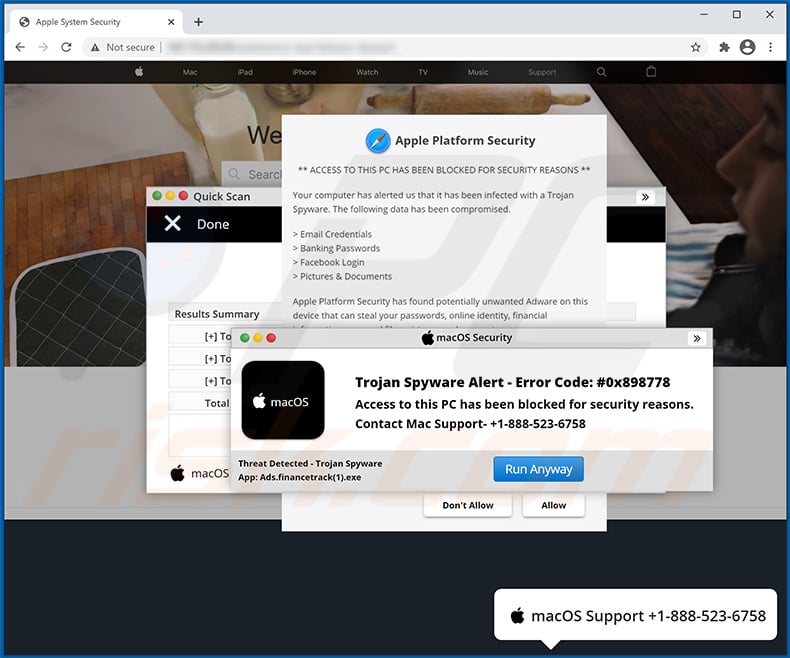The image size is (790, 658).
Task: Click the Don't Allow button
Action: coord(468,505)
